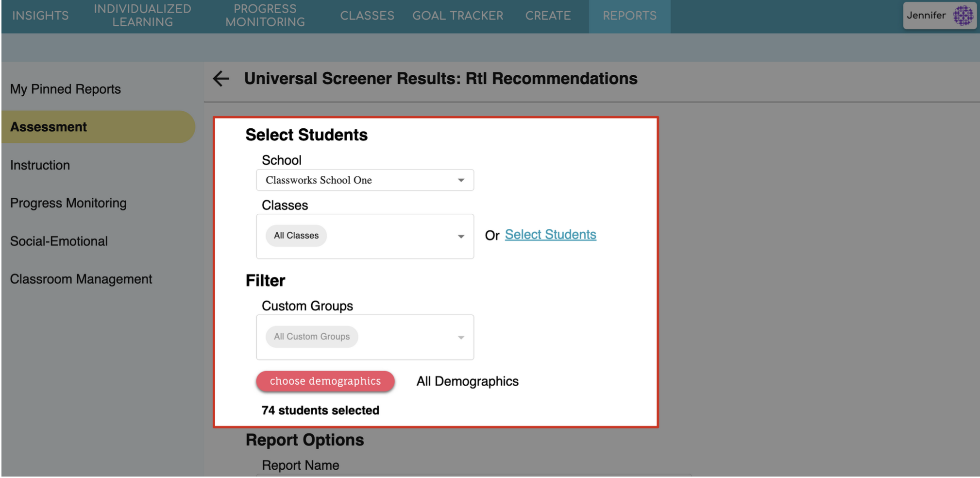
Task: Open the Insights menu
Action: (40, 16)
